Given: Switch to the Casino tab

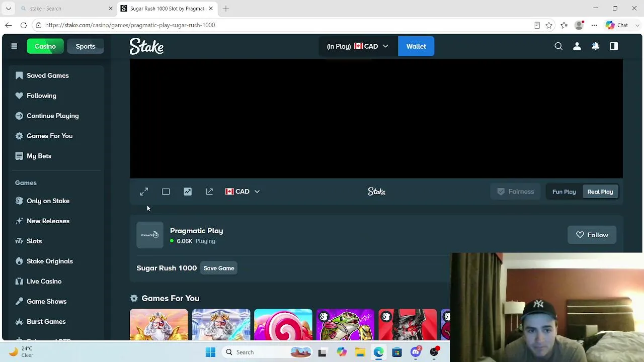Looking at the screenshot, I should (x=45, y=46).
